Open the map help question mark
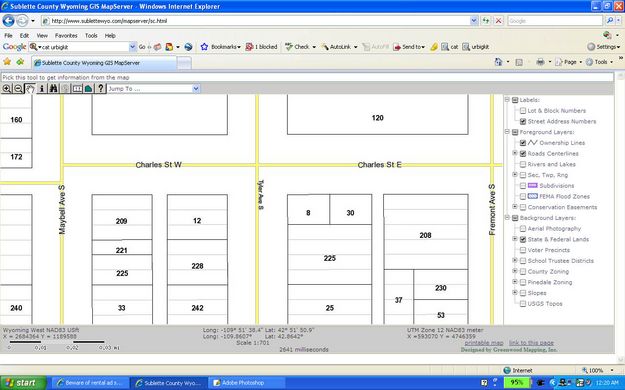This screenshot has height=390, width=625. click(100, 89)
